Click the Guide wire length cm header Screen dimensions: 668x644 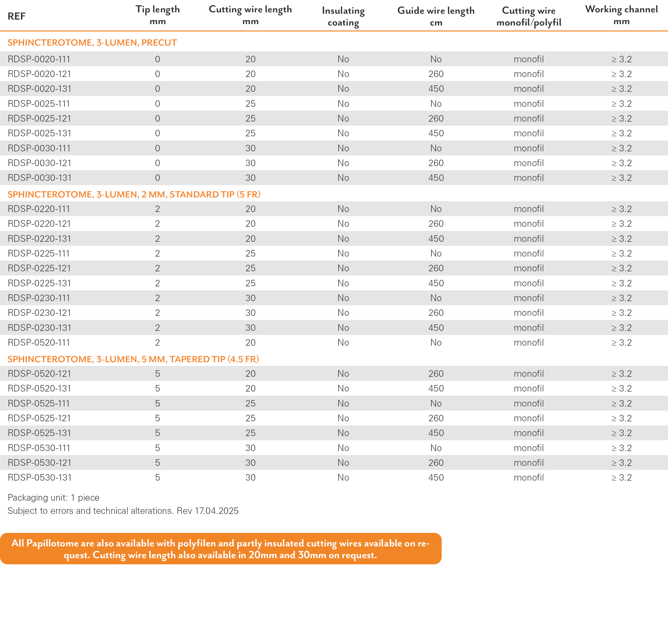tap(436, 16)
